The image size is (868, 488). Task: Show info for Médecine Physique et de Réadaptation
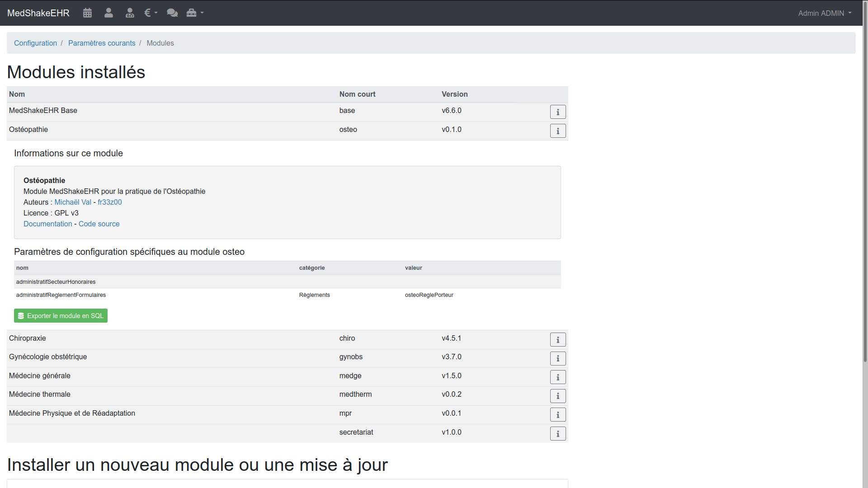pyautogui.click(x=558, y=415)
